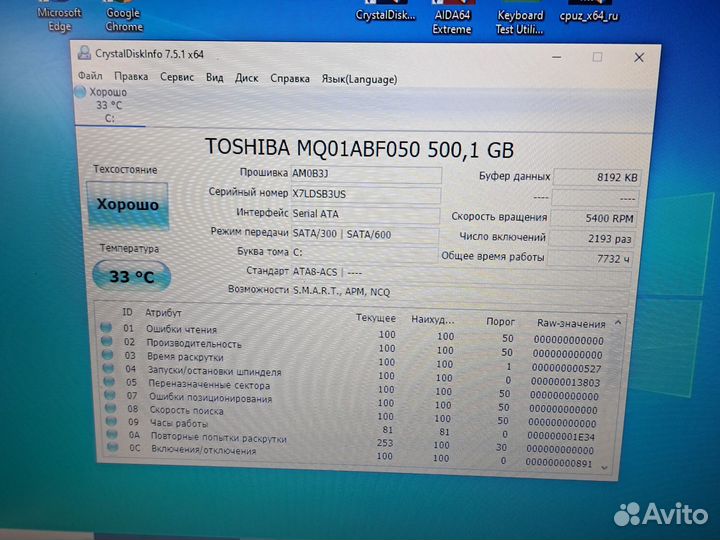Click the Атрибут column header
The image size is (720, 540).
[163, 313]
